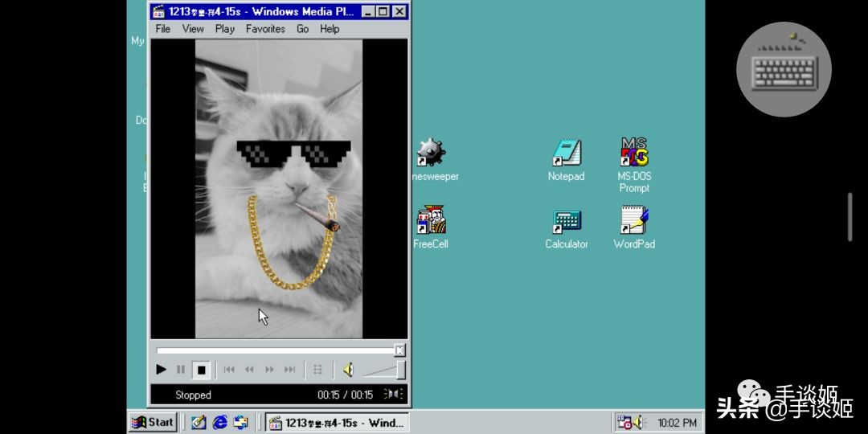Select the WordPad desktop shortcut

[634, 221]
